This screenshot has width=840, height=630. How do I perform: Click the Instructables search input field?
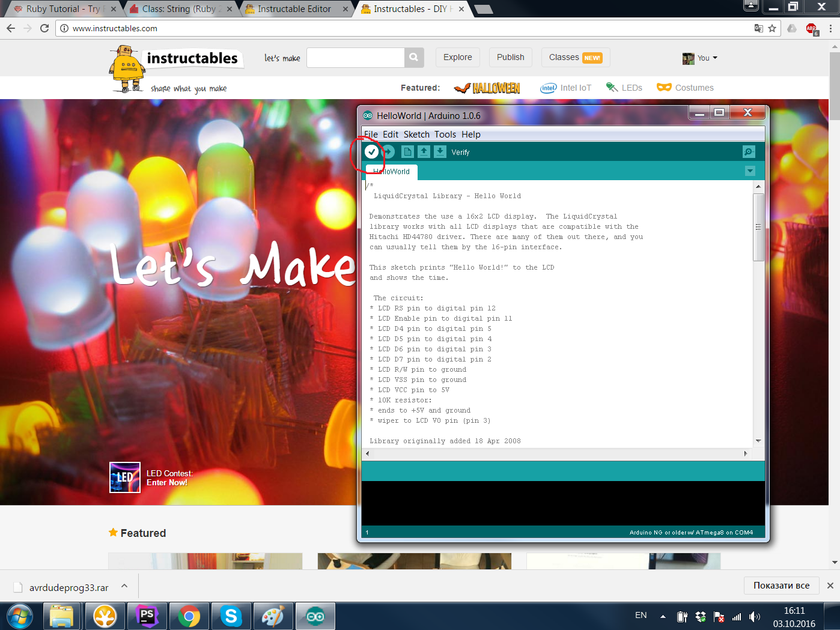[356, 58]
